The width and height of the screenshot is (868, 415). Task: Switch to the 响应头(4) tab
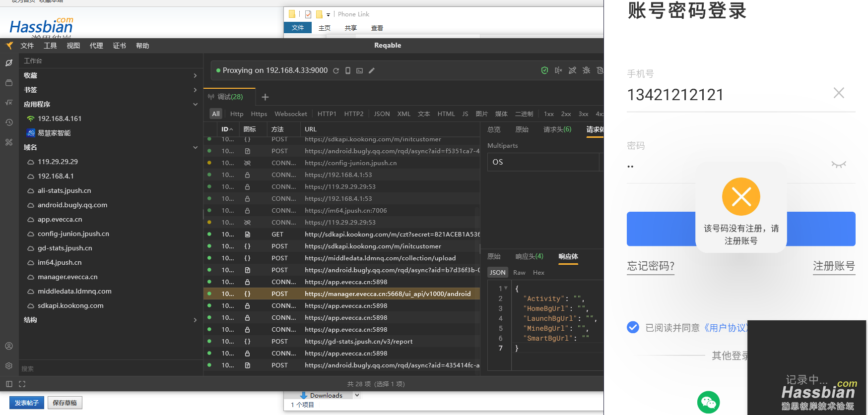click(x=529, y=256)
